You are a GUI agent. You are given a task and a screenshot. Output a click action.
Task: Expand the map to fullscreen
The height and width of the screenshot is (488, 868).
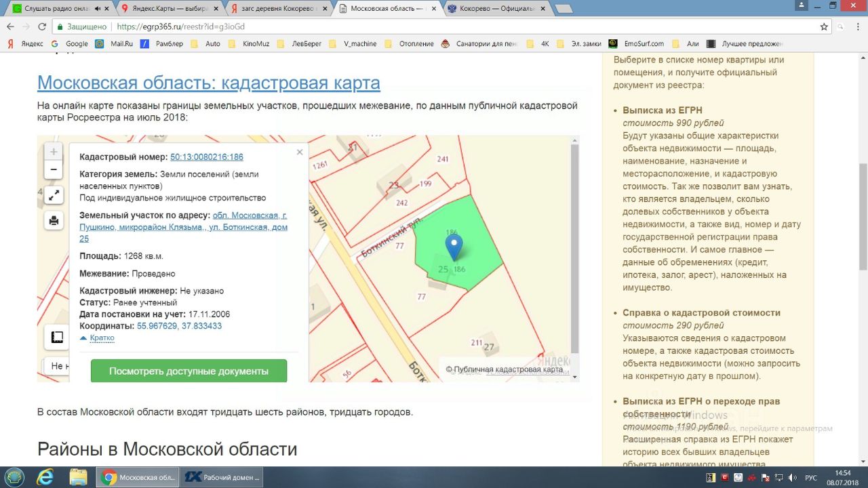click(54, 195)
